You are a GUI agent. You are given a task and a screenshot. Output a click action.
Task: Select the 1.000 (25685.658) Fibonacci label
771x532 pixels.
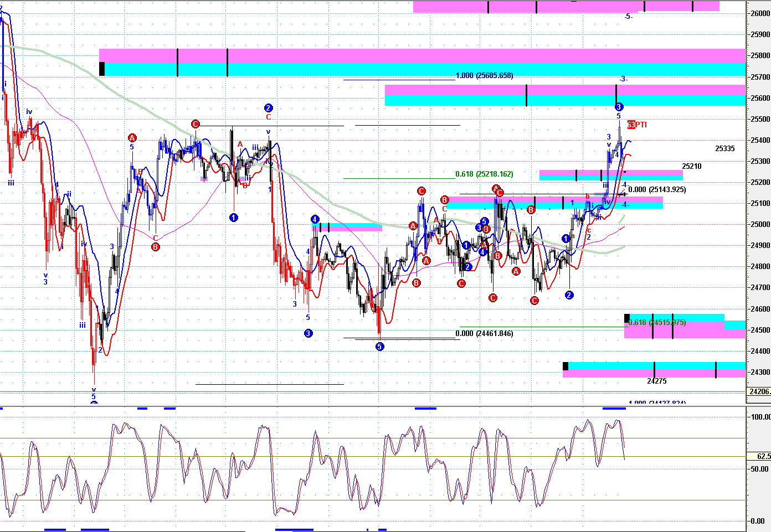click(484, 76)
